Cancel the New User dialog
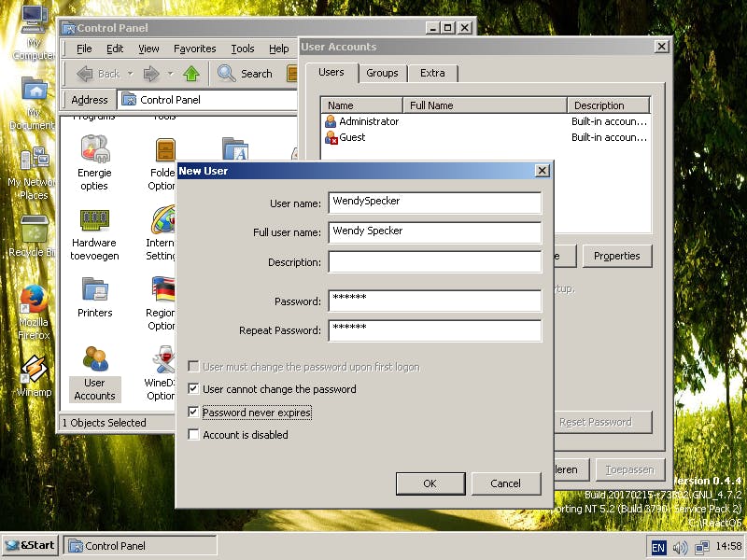 (506, 483)
